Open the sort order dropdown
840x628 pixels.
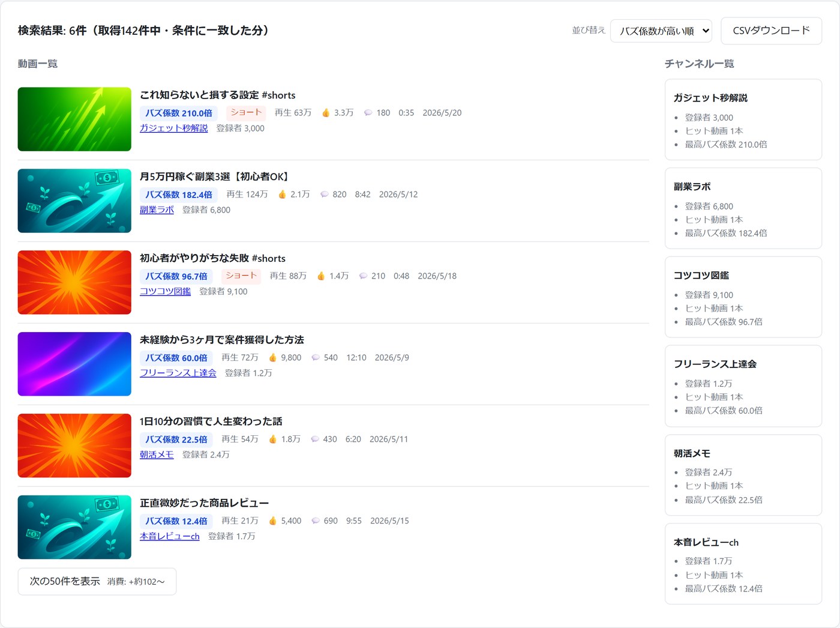click(x=661, y=31)
